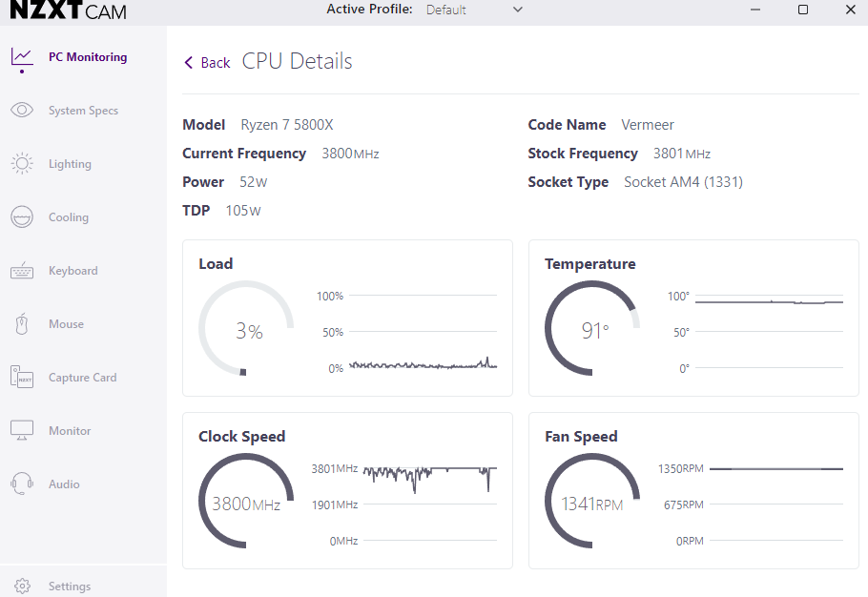Viewport: 868px width, 597px height.
Task: Click the CPU Load gauge
Action: point(246,329)
